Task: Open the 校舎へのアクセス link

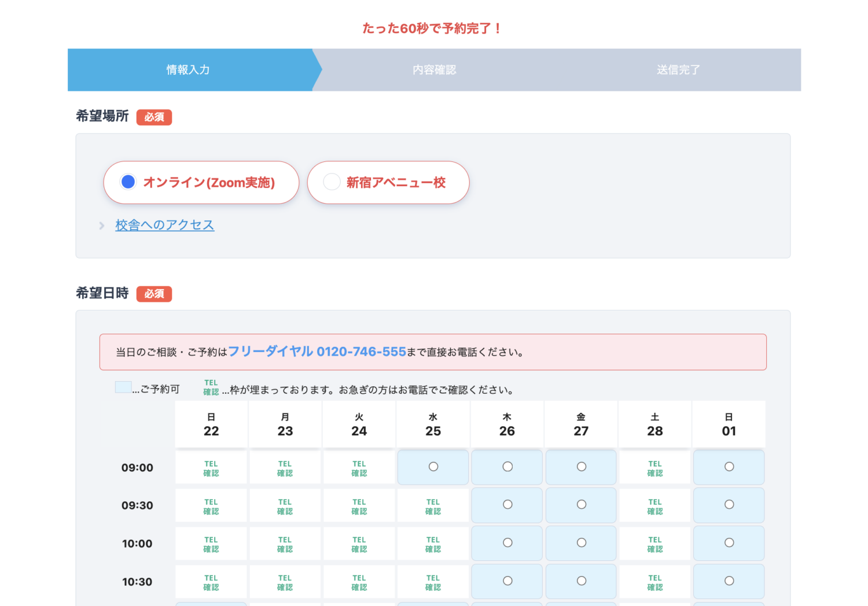Action: click(164, 225)
